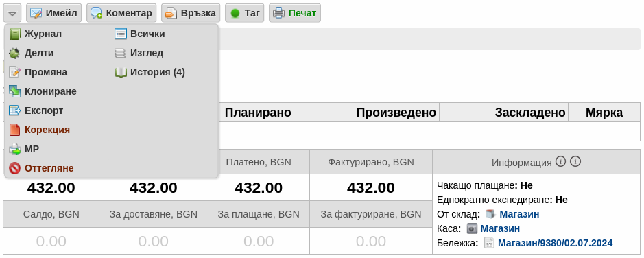Screen dimensions: 644x258
Task: Open receipt link Магазин/9380/02.07.2024
Action: pyautogui.click(x=555, y=243)
